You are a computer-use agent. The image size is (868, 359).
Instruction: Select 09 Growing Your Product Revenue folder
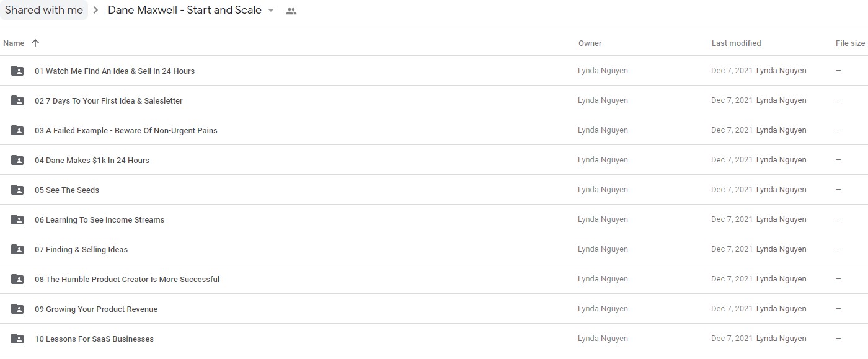(x=434, y=309)
